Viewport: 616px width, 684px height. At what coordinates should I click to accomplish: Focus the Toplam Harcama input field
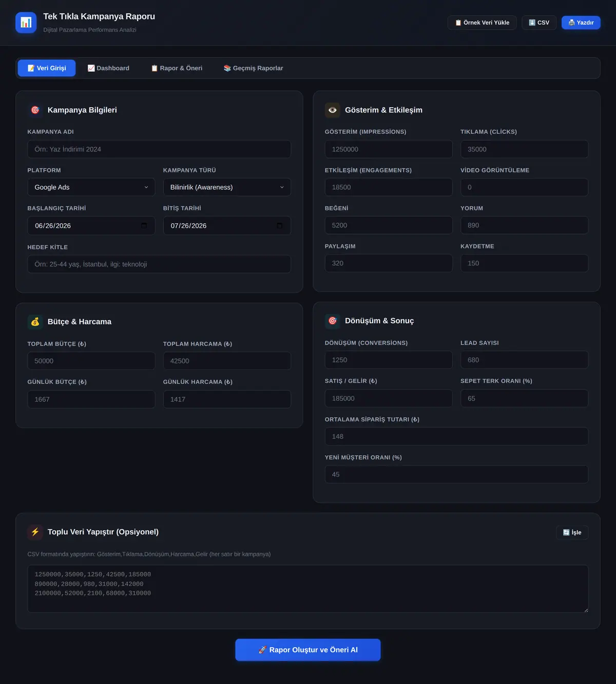click(227, 361)
